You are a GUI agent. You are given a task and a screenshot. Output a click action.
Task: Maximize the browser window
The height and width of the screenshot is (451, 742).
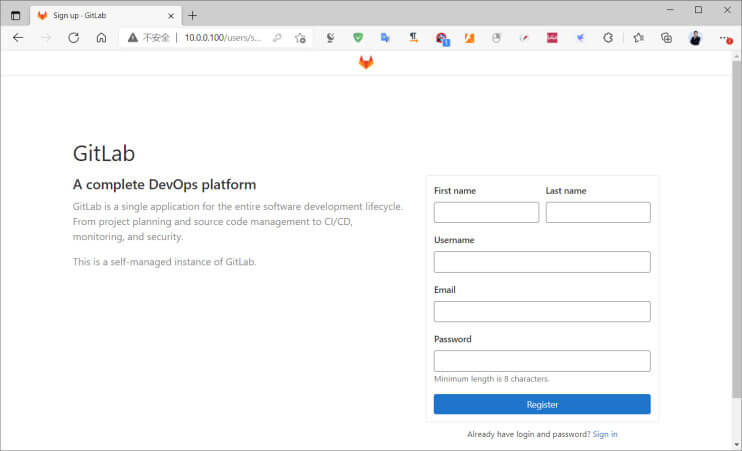698,10
